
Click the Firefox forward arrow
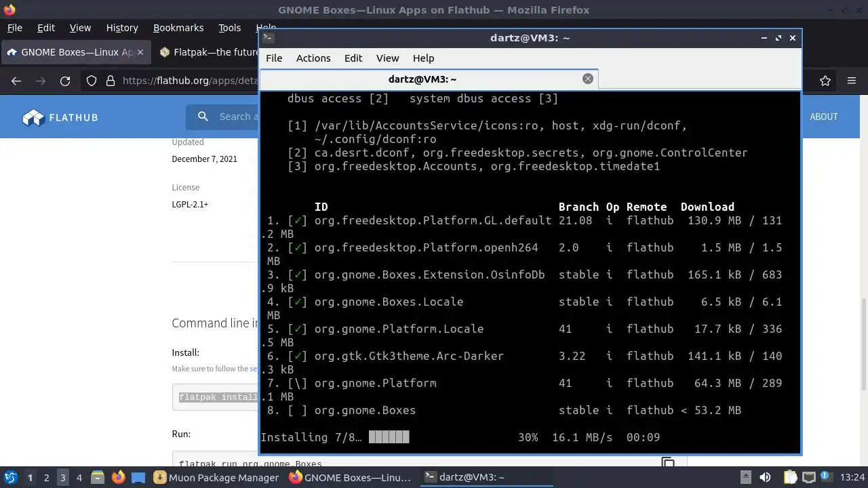pyautogui.click(x=41, y=81)
